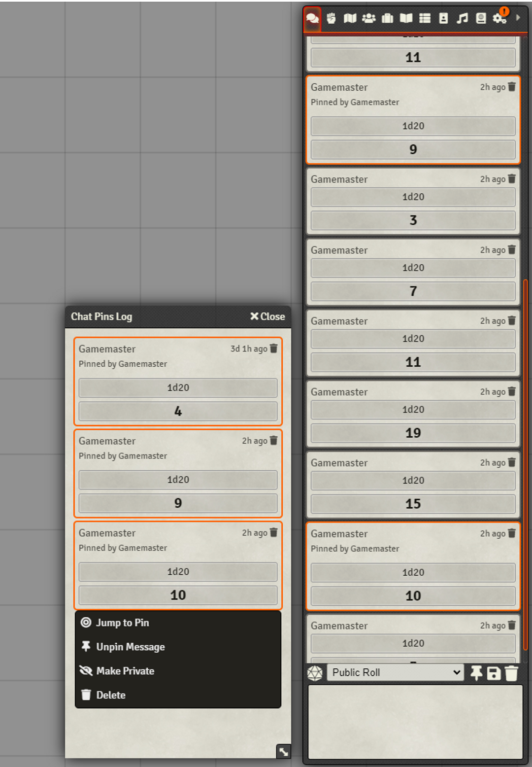Image resolution: width=532 pixels, height=767 pixels.
Task: Open the Actors directory tab
Action: pos(368,19)
